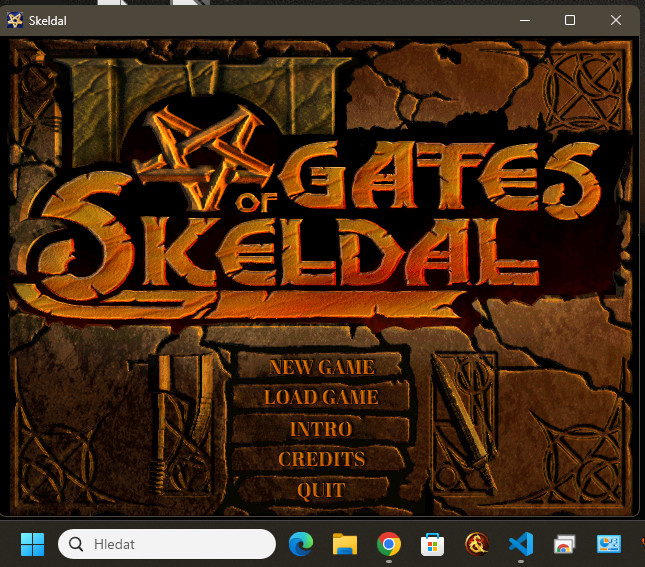The height and width of the screenshot is (567, 645).
Task: Open Microsoft Store from taskbar
Action: click(432, 545)
